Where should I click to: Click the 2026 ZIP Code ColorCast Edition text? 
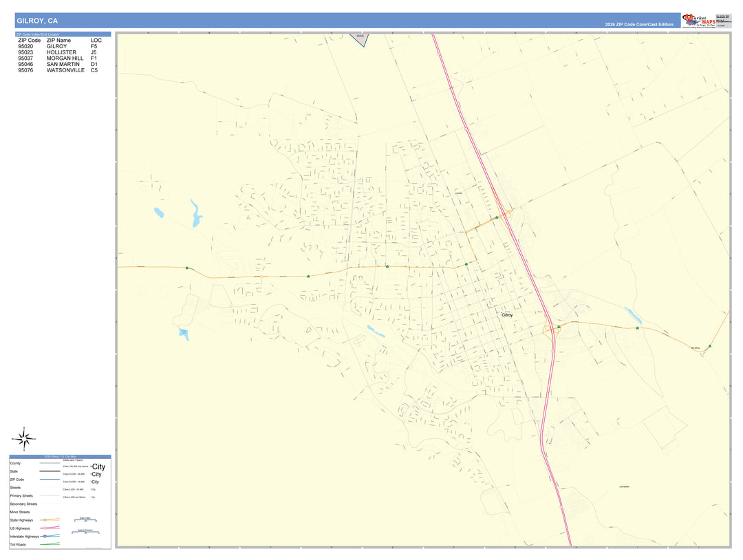coord(638,24)
